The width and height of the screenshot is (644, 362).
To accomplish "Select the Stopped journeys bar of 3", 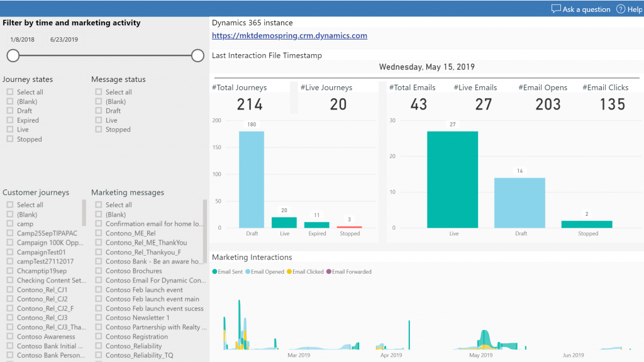I will [x=349, y=227].
